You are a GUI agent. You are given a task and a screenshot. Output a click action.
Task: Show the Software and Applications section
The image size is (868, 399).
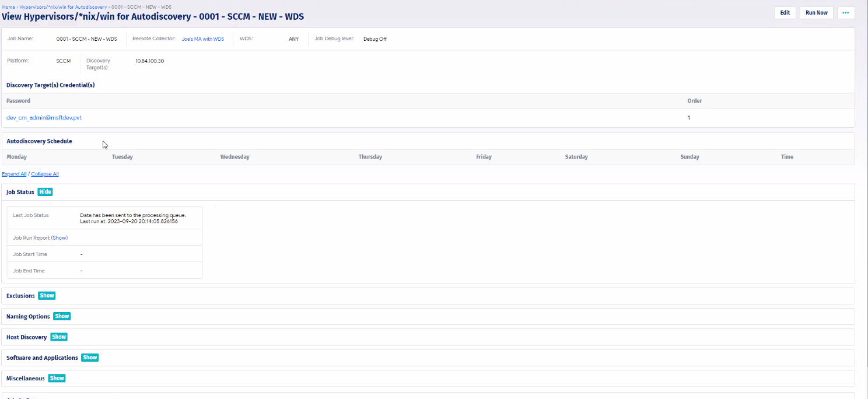89,357
